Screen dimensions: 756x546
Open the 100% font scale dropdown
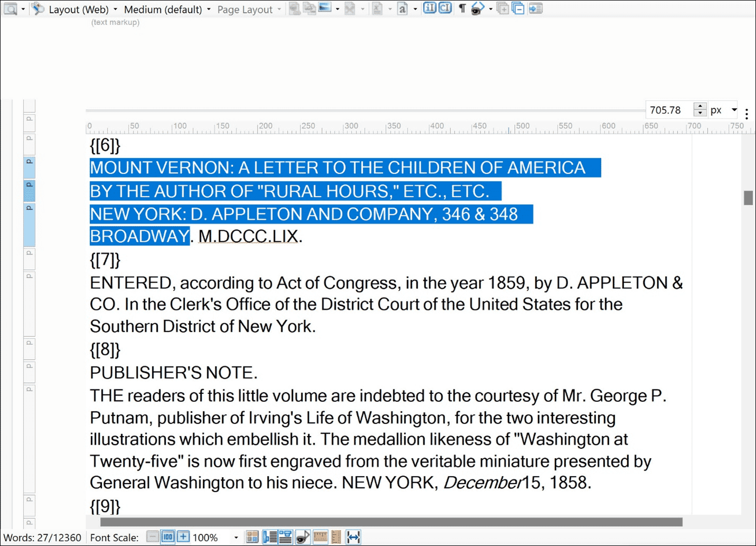tap(235, 538)
